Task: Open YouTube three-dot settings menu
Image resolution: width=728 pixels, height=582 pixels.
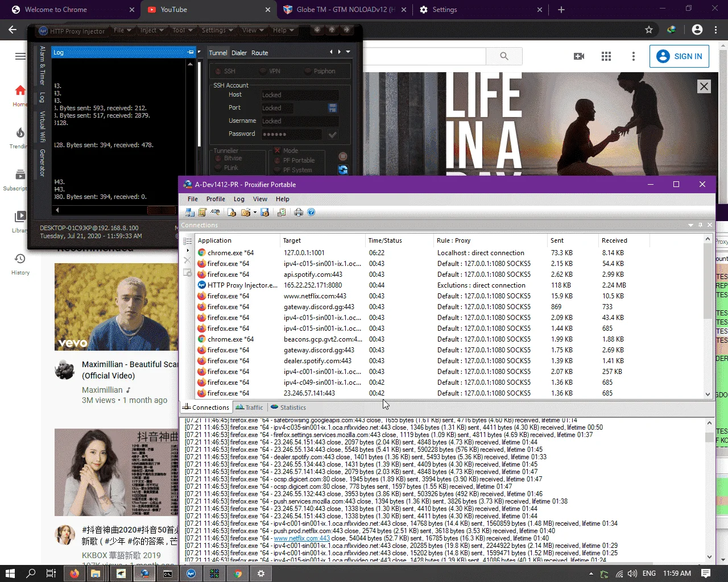Action: point(634,56)
